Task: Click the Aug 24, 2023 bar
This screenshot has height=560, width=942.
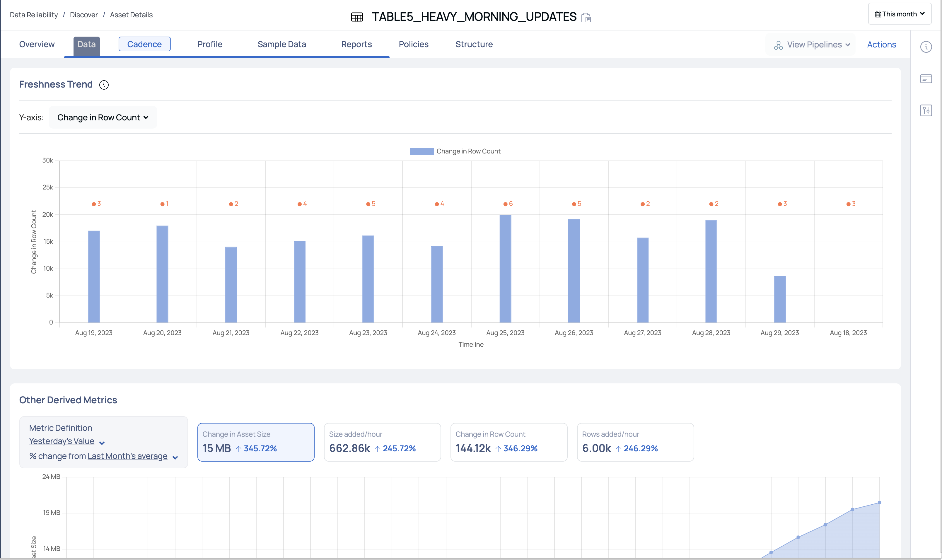Action: click(x=437, y=284)
